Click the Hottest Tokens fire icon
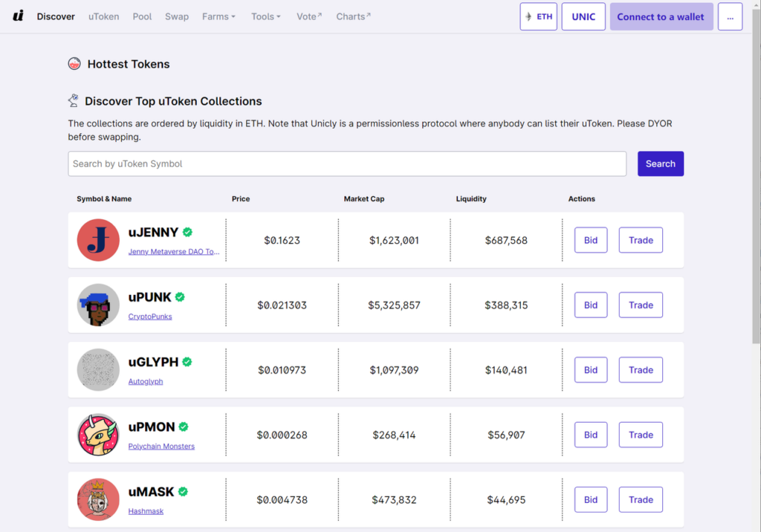Image resolution: width=761 pixels, height=532 pixels. coord(74,64)
